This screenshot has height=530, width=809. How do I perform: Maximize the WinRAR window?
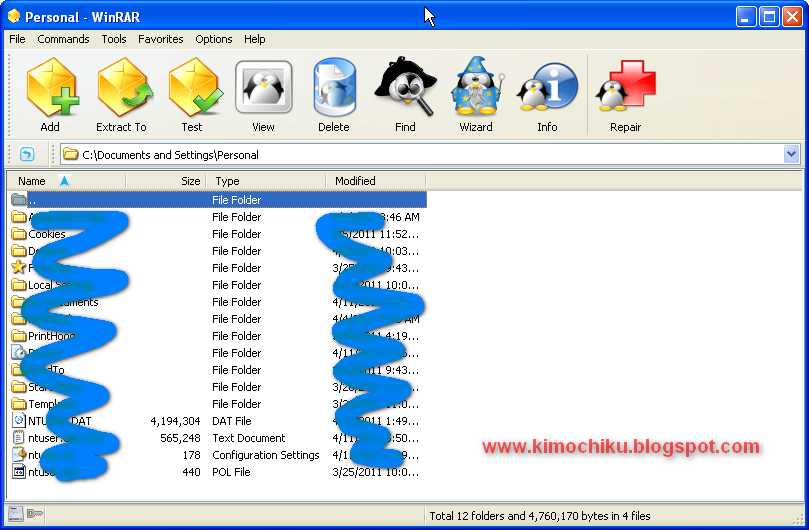[769, 17]
